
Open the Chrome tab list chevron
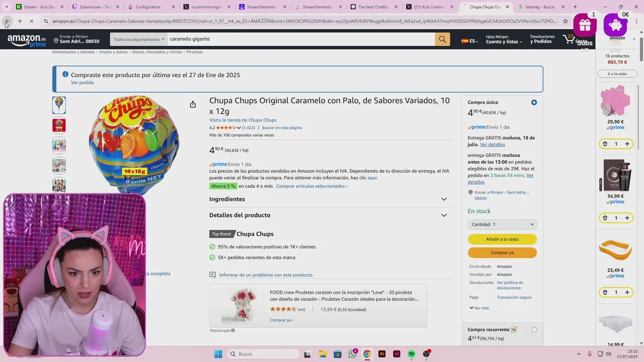pyautogui.click(x=7, y=7)
